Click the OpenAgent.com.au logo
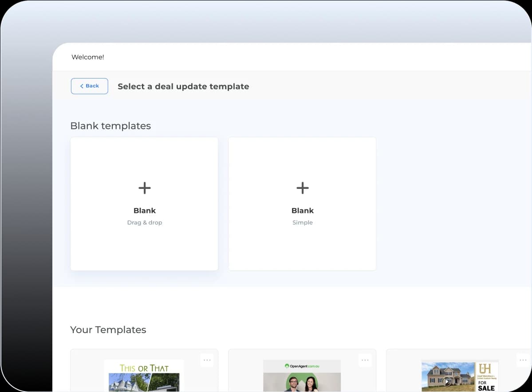532x392 pixels. point(302,366)
